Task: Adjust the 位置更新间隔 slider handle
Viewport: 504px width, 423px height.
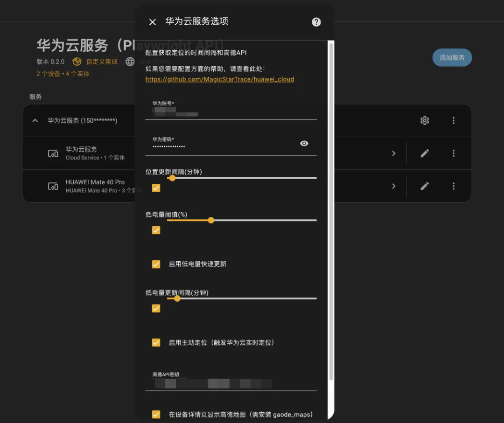Action: pos(172,178)
